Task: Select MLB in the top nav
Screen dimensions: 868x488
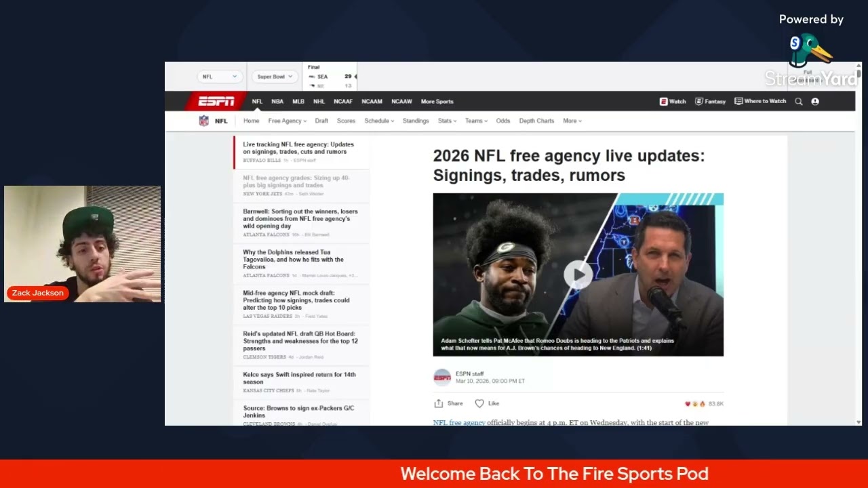Action: pyautogui.click(x=298, y=102)
